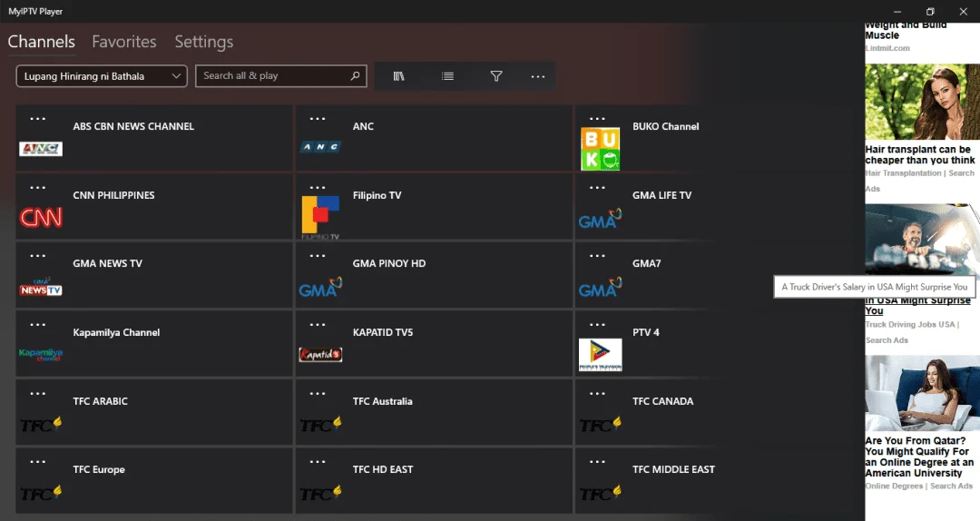Select the TFC HD EAST title
This screenshot has width=980, height=521.
383,469
